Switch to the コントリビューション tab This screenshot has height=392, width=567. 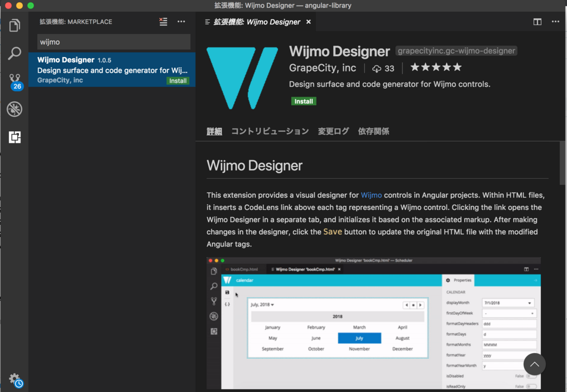[x=270, y=131]
